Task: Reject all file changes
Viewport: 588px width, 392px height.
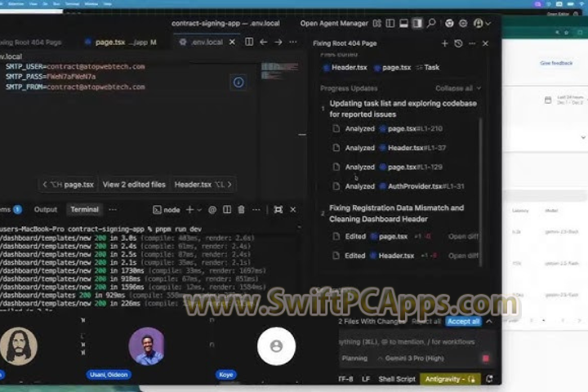Action: 425,322
